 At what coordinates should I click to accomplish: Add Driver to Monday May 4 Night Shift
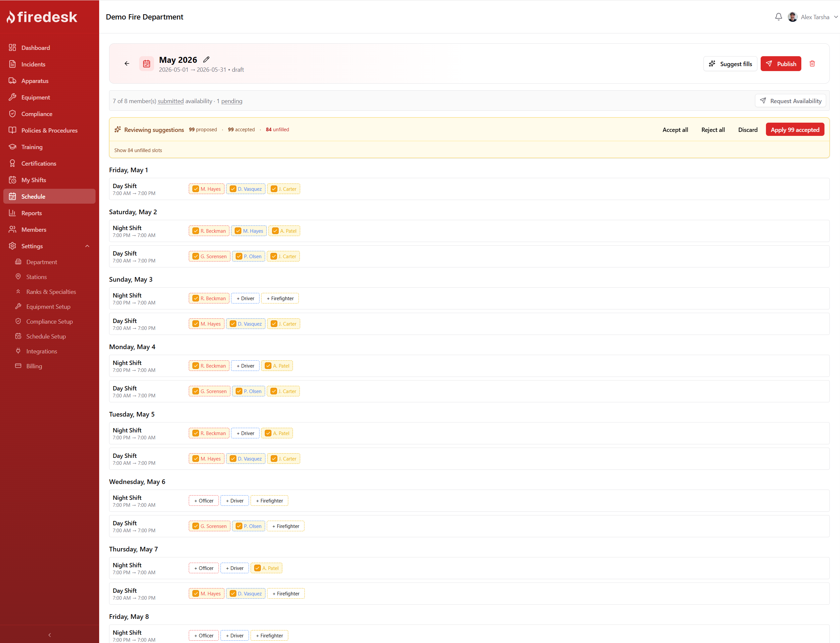pyautogui.click(x=245, y=366)
